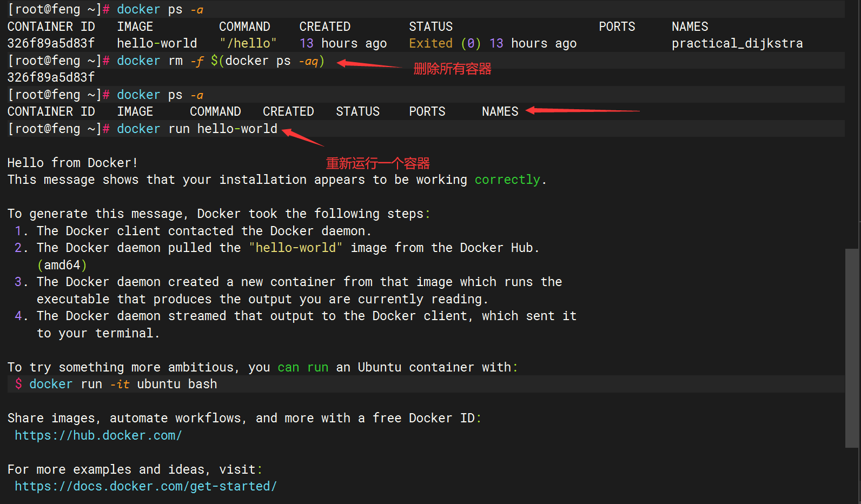The width and height of the screenshot is (861, 504).
Task: Click the '(amd64)' text
Action: pos(62,265)
